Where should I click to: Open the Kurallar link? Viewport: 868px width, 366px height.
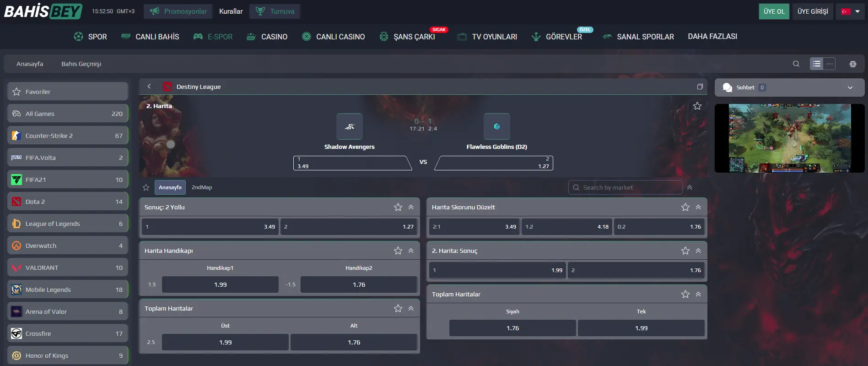[231, 11]
